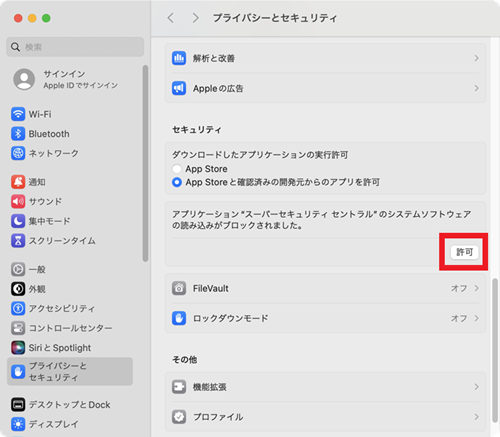500x437 pixels.
Task: Click the Wi-Fi icon in sidebar
Action: [18, 114]
